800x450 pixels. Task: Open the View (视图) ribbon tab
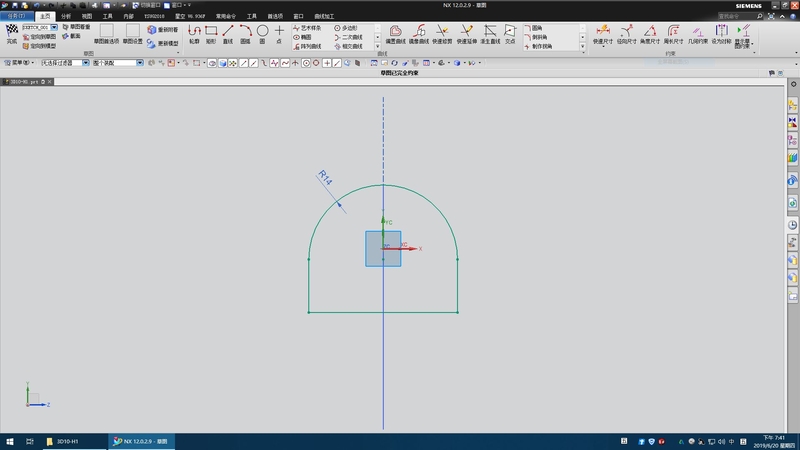[87, 16]
